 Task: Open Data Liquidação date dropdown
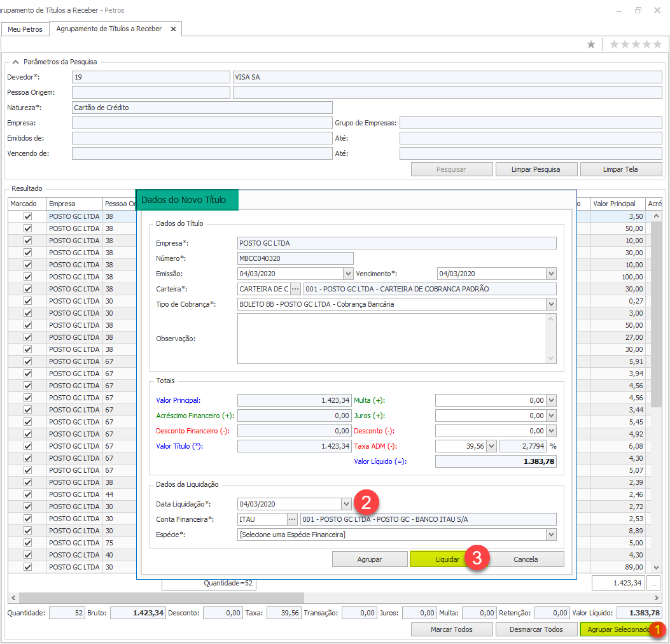click(x=346, y=504)
